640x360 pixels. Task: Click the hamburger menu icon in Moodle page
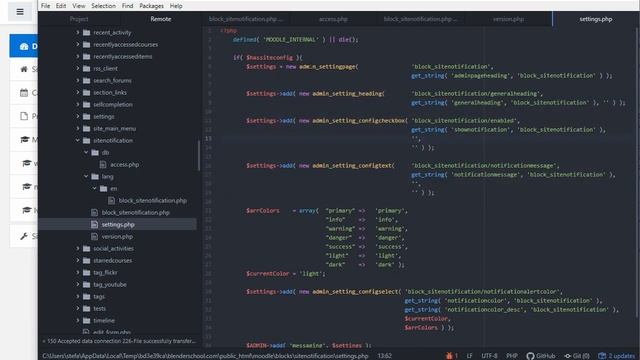tap(20, 12)
